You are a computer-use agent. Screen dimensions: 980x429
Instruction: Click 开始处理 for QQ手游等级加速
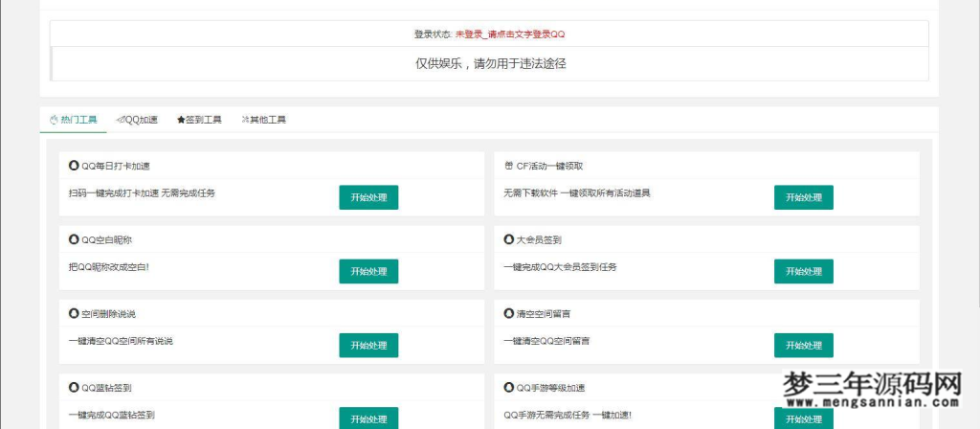[803, 418]
